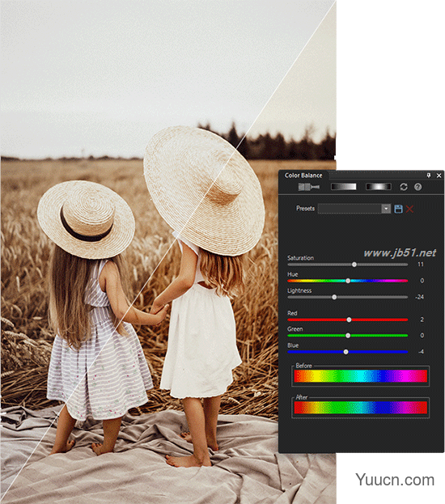Click the photo of two girls
The width and height of the screenshot is (445, 504).
tap(167, 252)
